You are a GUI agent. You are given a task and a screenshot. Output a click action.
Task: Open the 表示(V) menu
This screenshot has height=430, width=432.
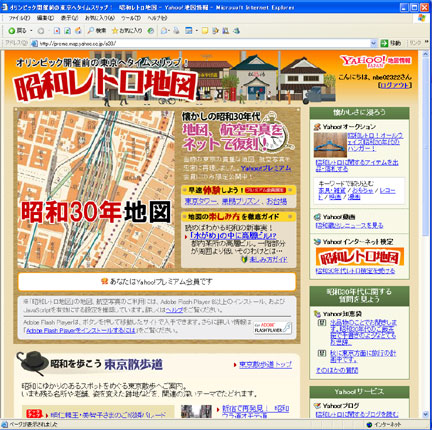click(69, 18)
